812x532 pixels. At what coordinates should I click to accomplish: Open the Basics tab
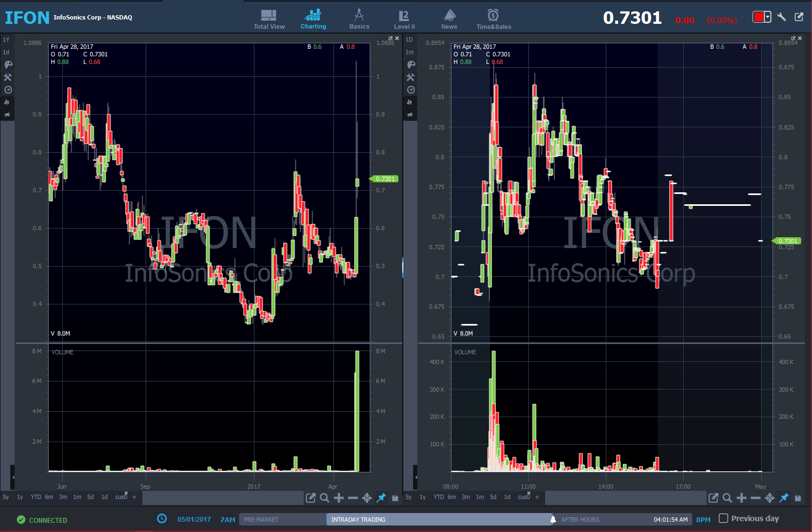point(359,20)
